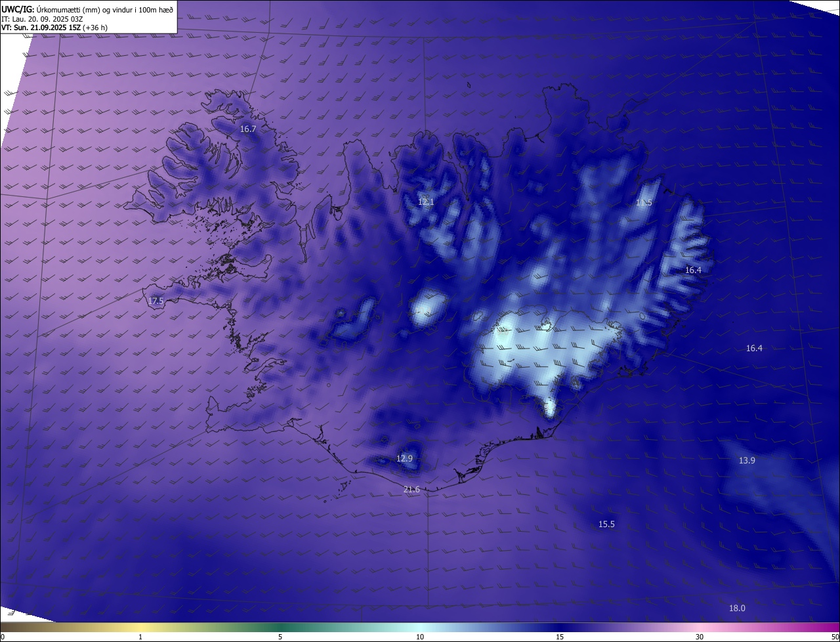Viewport: 840px width, 642px height.
Task: Click the initial time line 'IT: Lau. 20. 09. 2025 03Z'
Action: pos(43,19)
